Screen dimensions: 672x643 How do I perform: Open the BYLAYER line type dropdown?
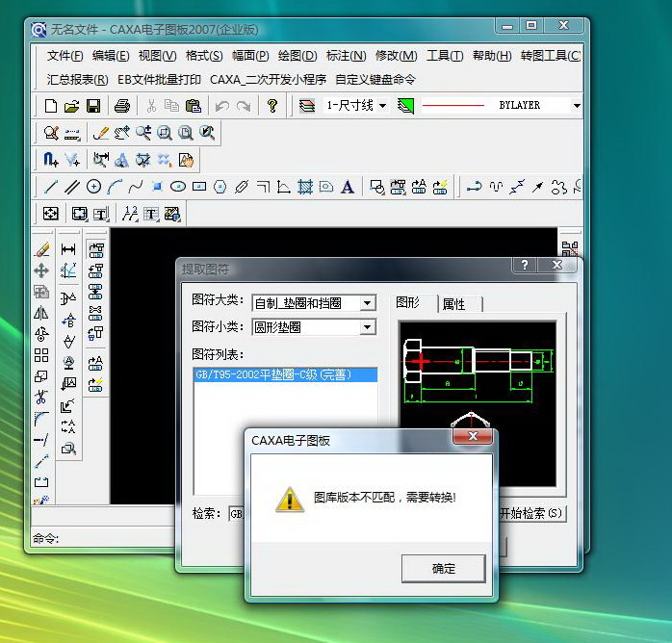coord(577,105)
